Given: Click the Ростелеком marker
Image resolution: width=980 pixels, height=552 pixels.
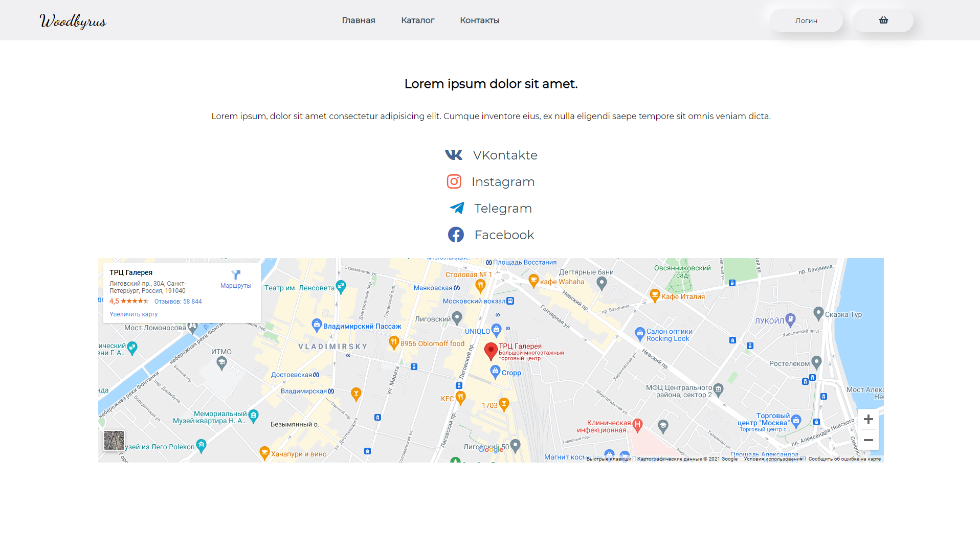Looking at the screenshot, I should pos(816,363).
